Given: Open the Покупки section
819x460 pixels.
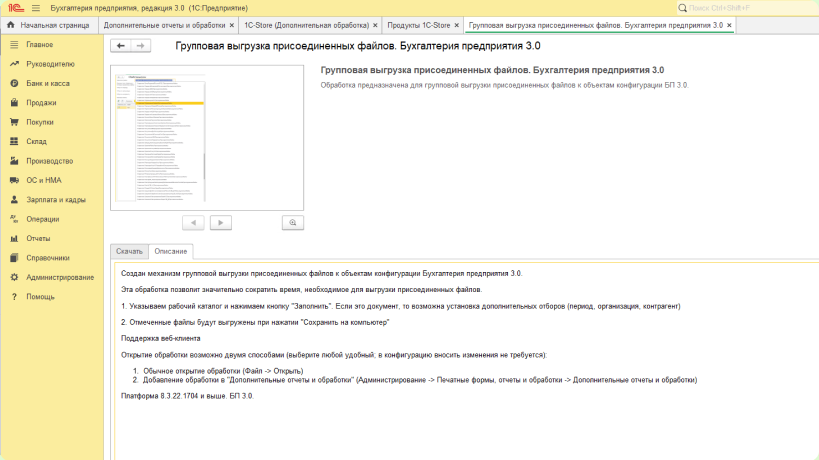Looking at the screenshot, I should click(x=40, y=122).
